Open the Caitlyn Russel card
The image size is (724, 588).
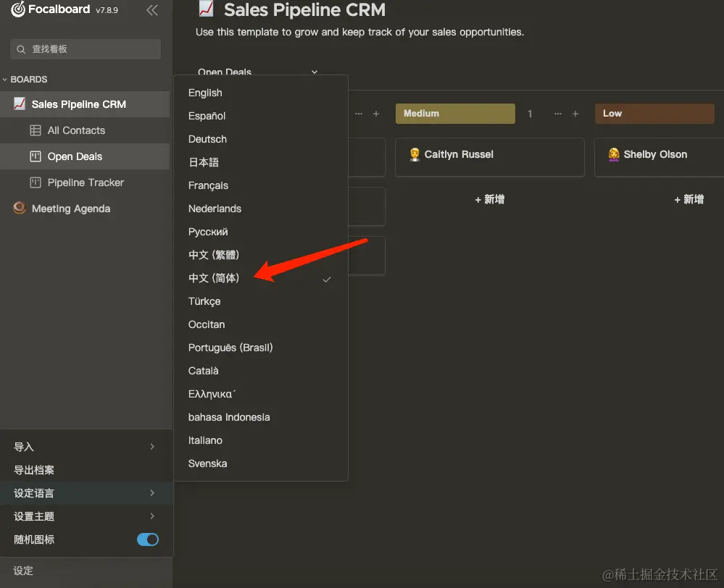(x=490, y=157)
